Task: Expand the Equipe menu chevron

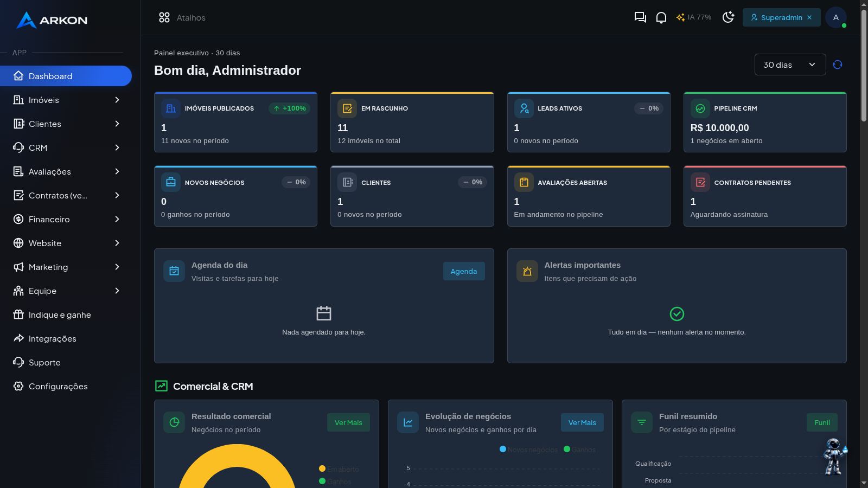Action: pyautogui.click(x=117, y=291)
